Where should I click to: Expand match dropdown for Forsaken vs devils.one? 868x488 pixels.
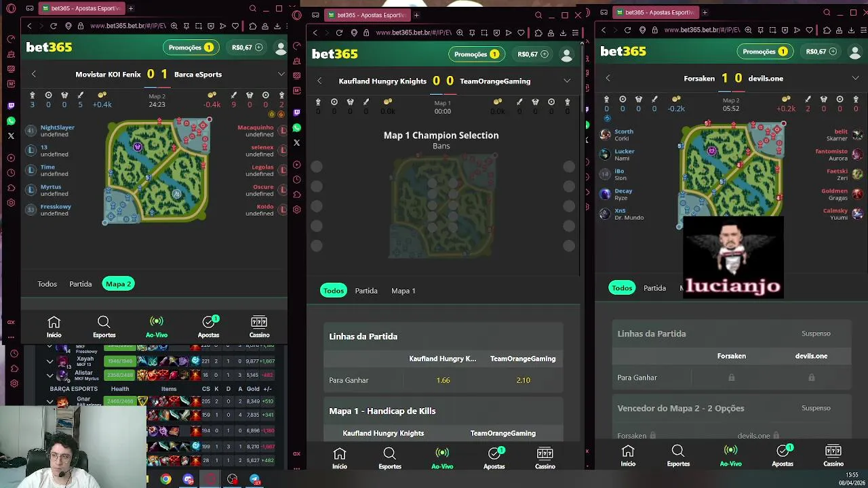pos(856,78)
